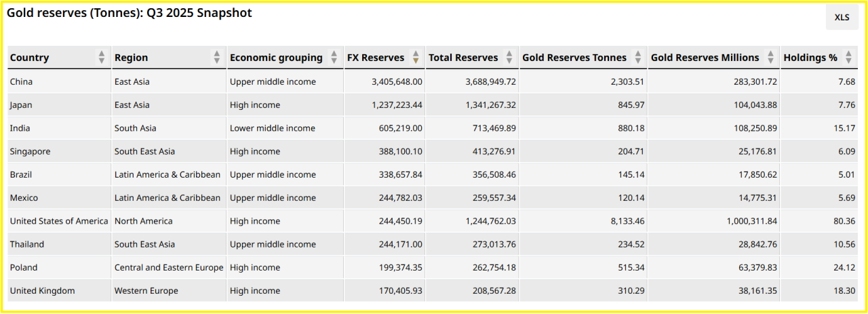Select the China country cell
This screenshot has height=314, width=868.
click(21, 82)
